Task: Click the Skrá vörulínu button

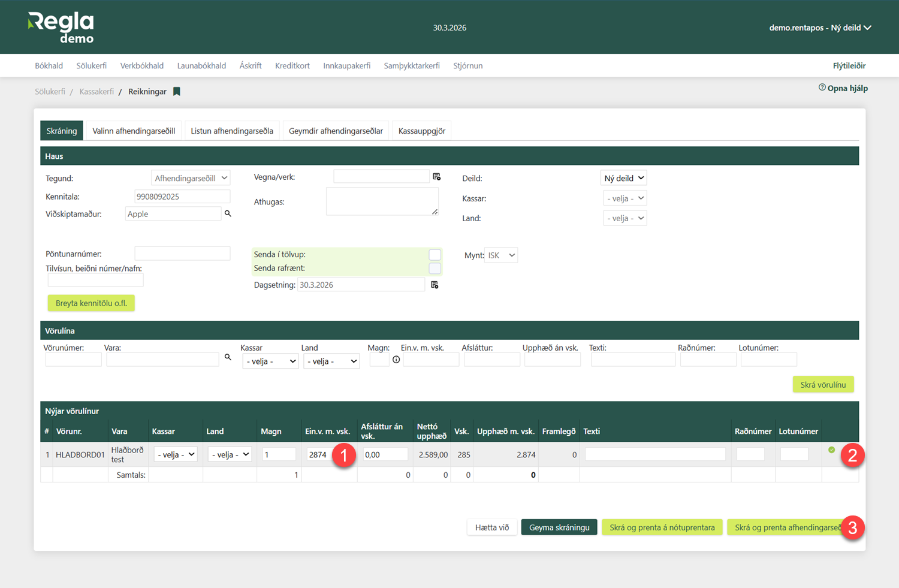Action: tap(823, 385)
